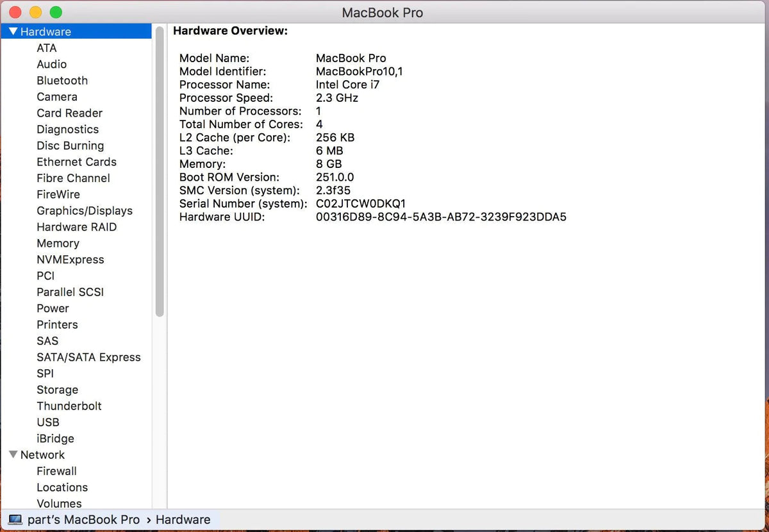Screen dimensions: 769x532
Task: Open Graphics/Displays information
Action: click(x=85, y=210)
